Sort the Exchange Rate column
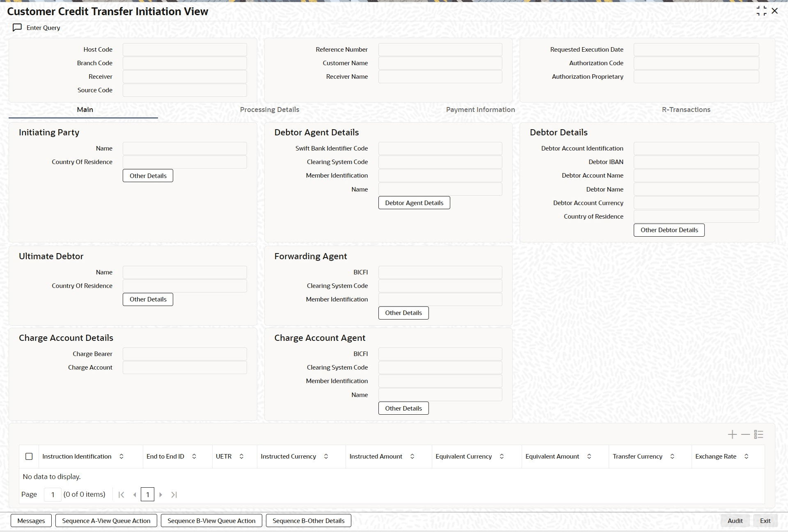 [746, 457]
